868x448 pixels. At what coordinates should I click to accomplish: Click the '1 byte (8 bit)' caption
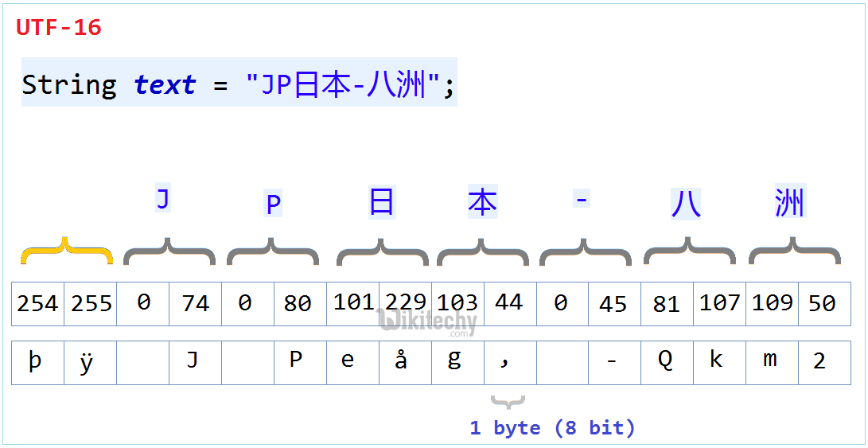pyautogui.click(x=552, y=428)
